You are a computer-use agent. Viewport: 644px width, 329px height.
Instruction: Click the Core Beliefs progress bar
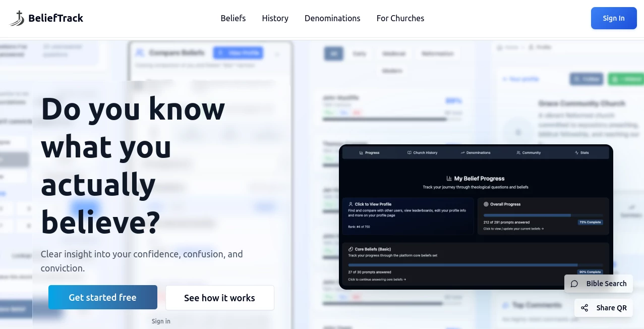pos(475,265)
